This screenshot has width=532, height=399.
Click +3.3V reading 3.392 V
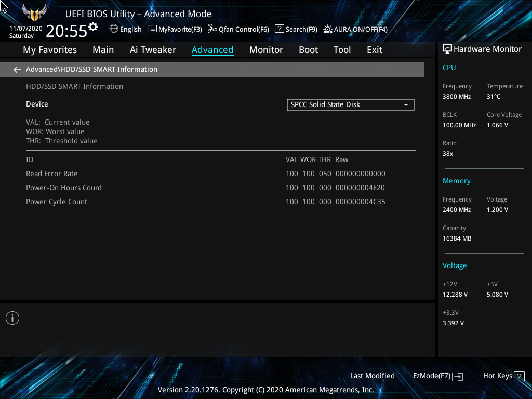point(453,323)
